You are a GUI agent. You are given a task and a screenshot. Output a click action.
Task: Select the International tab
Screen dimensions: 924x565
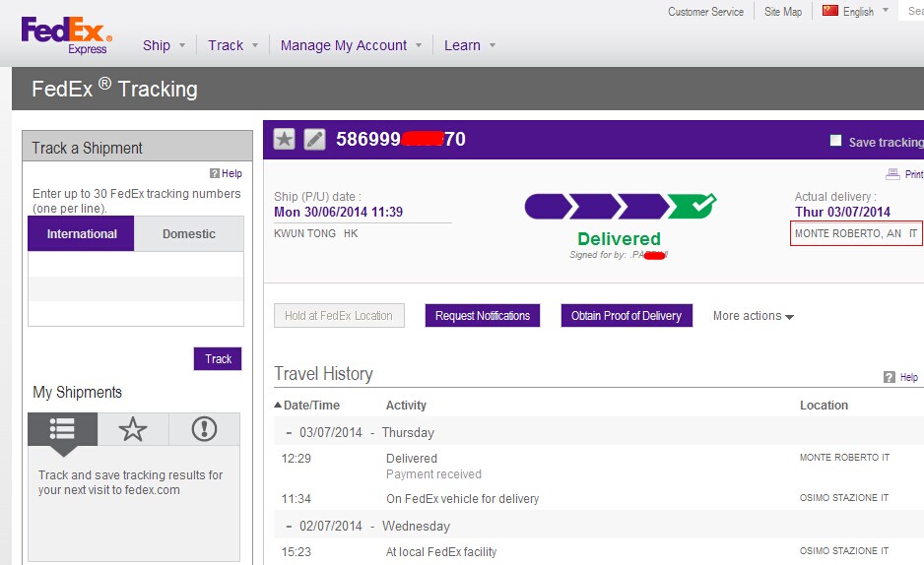click(82, 233)
